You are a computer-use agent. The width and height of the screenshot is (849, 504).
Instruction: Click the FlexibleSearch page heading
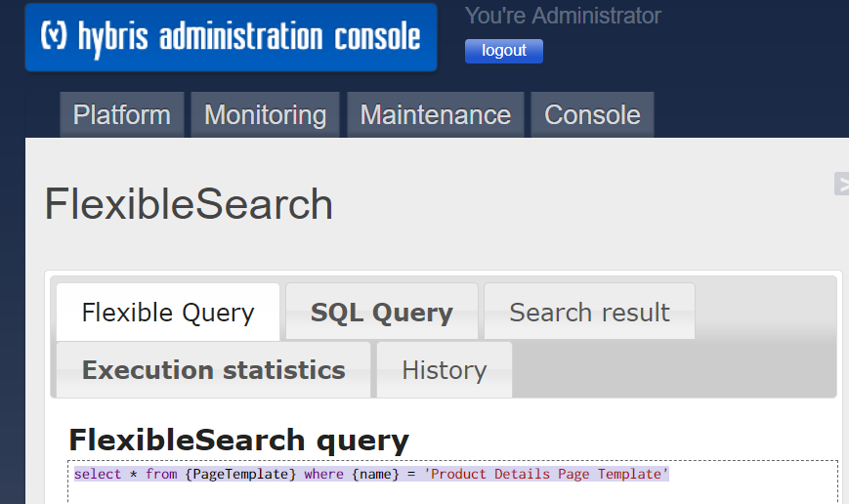[x=189, y=204]
